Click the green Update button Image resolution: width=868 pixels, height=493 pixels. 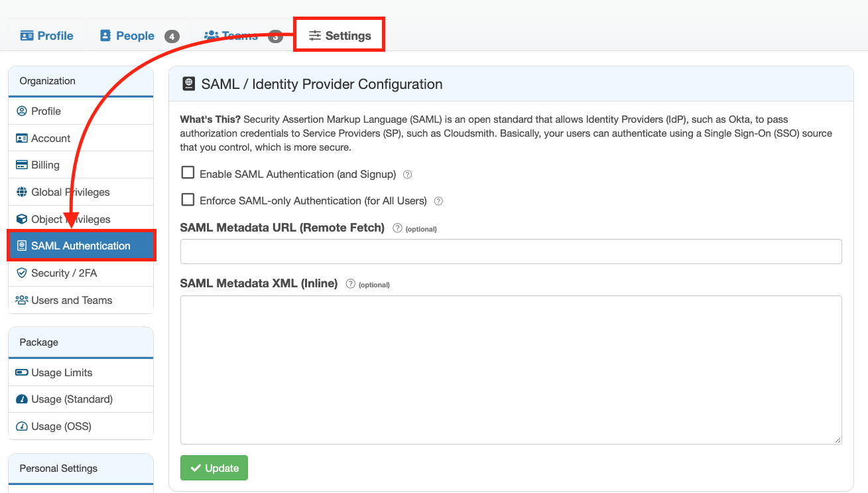click(214, 468)
